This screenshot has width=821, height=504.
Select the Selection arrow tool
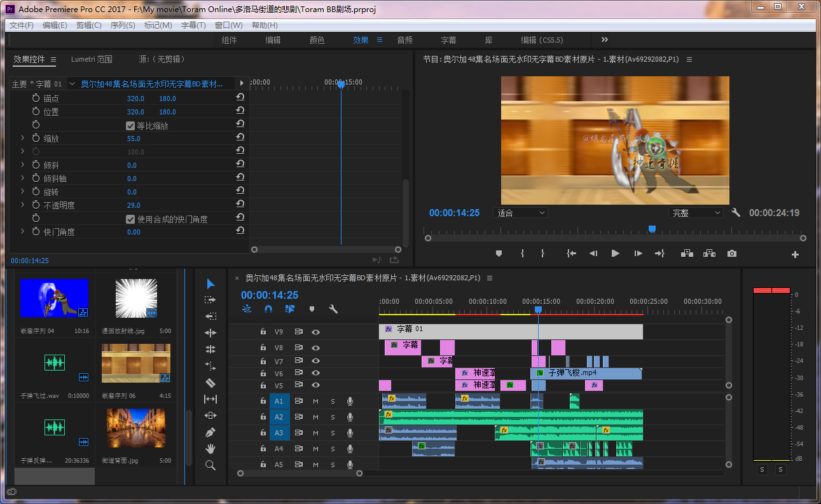210,283
